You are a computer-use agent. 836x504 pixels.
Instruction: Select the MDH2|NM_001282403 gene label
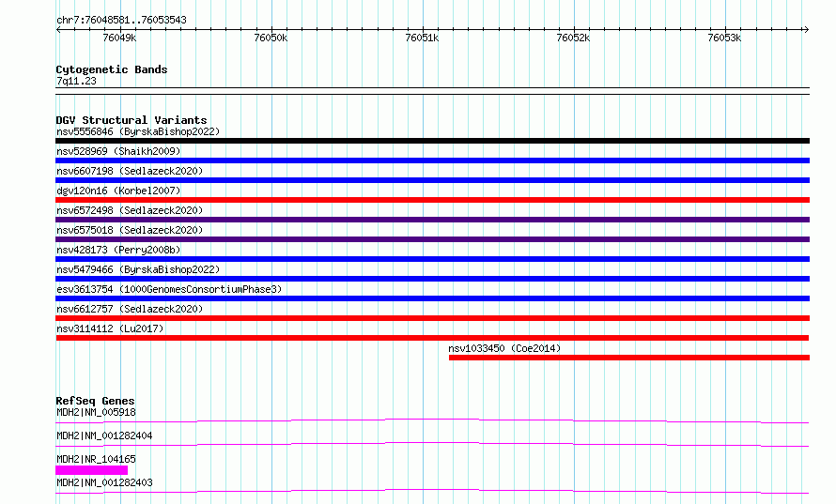pyautogui.click(x=104, y=482)
